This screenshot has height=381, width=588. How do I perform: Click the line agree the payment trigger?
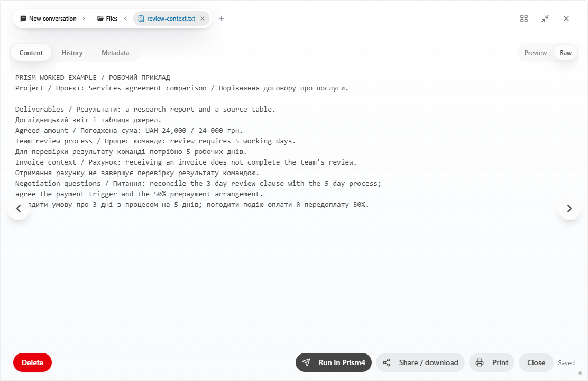pos(139,194)
